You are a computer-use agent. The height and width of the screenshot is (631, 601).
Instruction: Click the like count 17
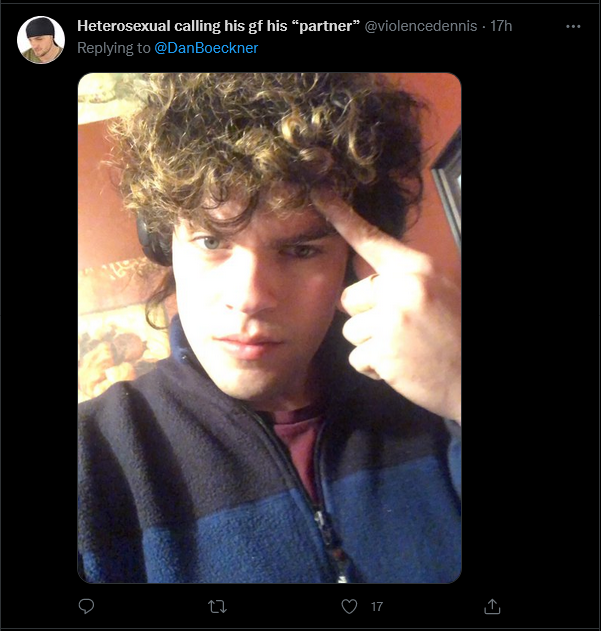(x=377, y=606)
